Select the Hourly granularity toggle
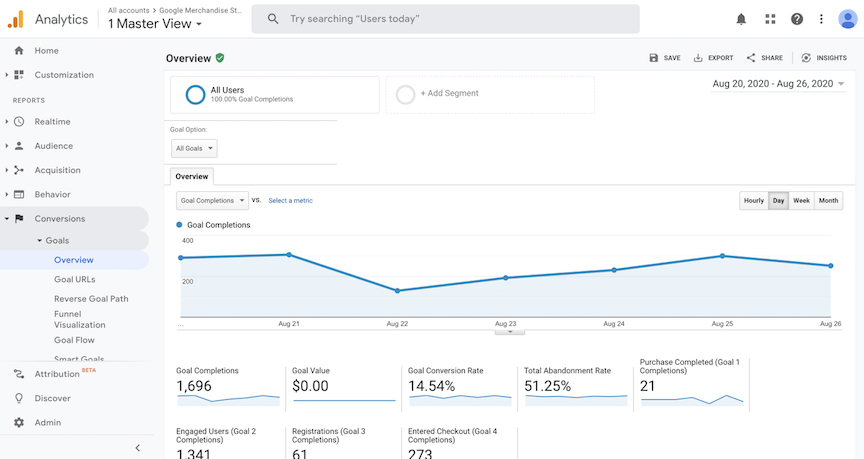The width and height of the screenshot is (864, 459). 753,201
